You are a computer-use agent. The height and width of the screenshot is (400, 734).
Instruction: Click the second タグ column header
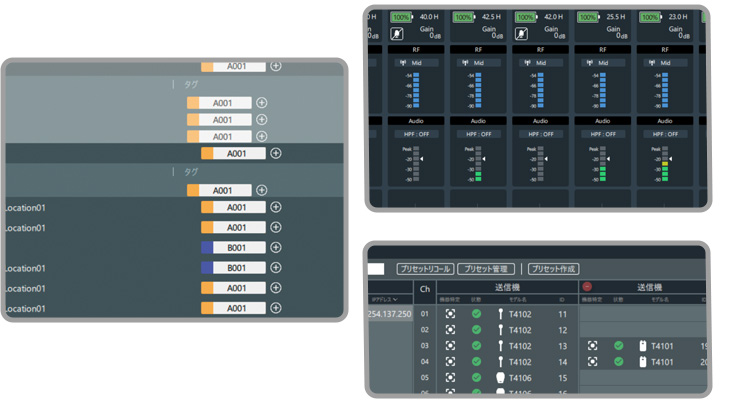pyautogui.click(x=191, y=172)
